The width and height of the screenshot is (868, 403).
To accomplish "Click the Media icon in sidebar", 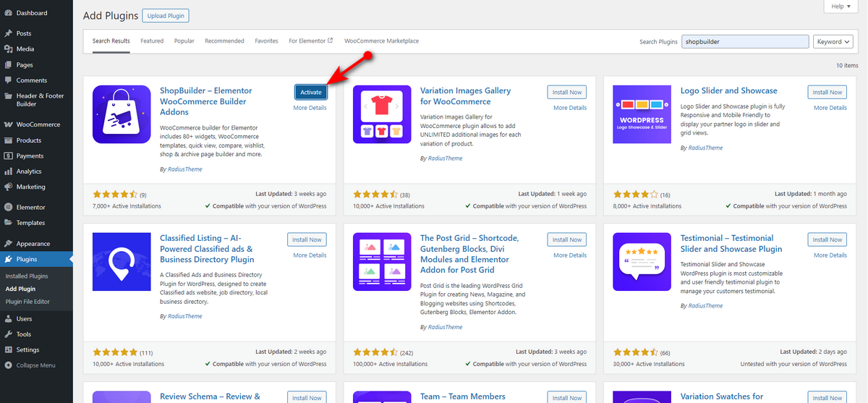I will (x=8, y=49).
